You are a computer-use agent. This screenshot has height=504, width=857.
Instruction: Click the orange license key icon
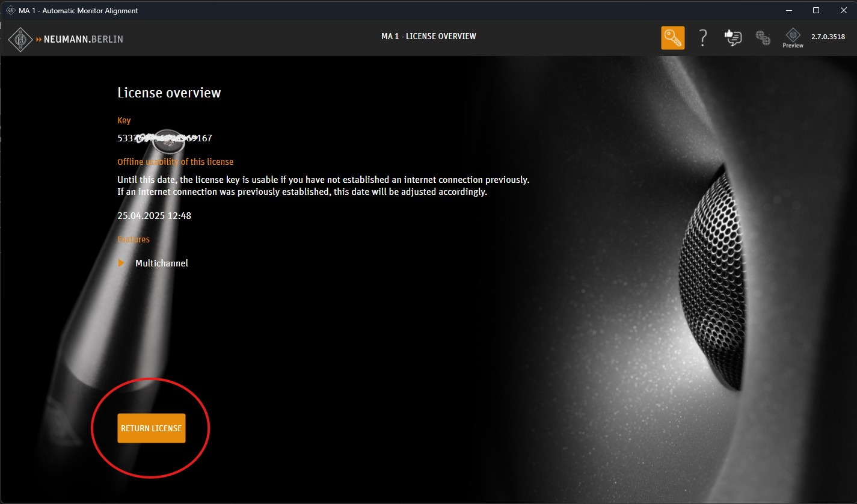672,38
